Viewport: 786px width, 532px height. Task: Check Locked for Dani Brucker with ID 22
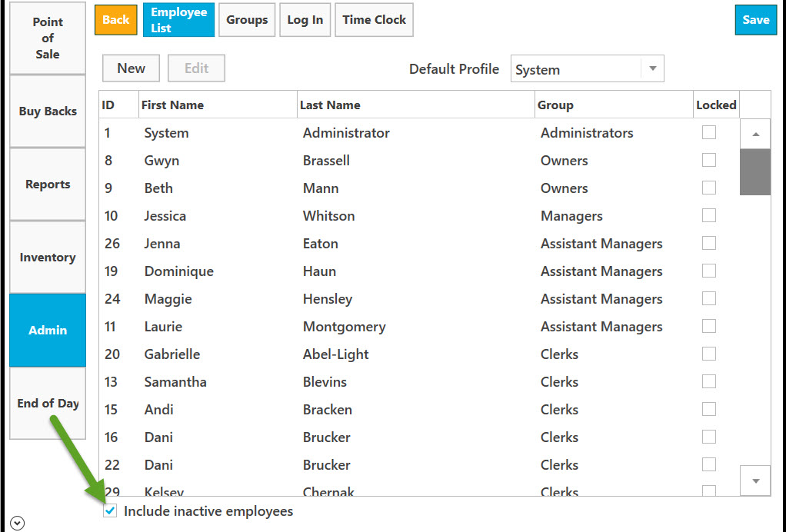(709, 464)
